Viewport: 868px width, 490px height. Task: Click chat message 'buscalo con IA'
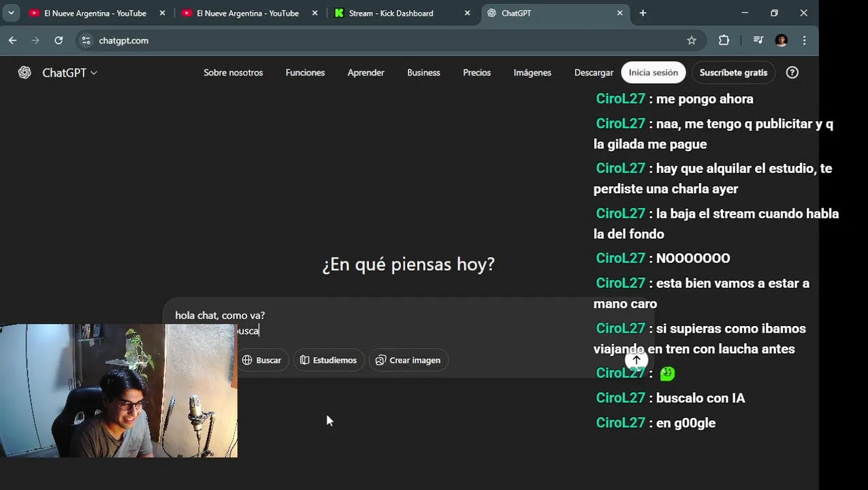point(701,398)
